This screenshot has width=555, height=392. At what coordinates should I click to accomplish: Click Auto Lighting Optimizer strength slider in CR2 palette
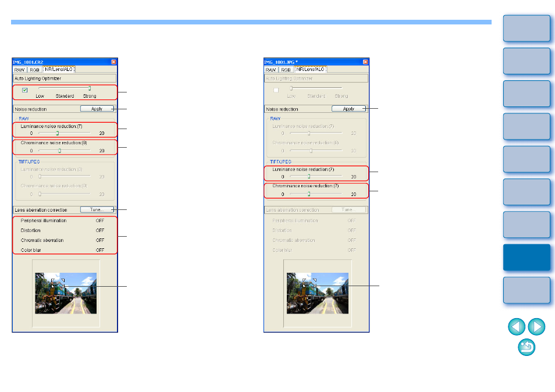[65, 88]
